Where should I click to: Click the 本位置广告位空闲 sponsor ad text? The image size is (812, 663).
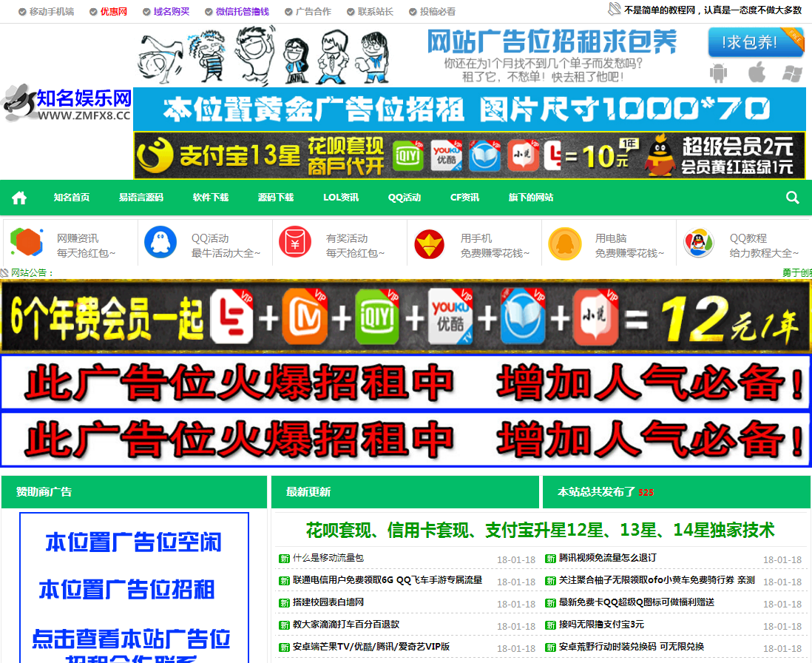click(x=134, y=542)
